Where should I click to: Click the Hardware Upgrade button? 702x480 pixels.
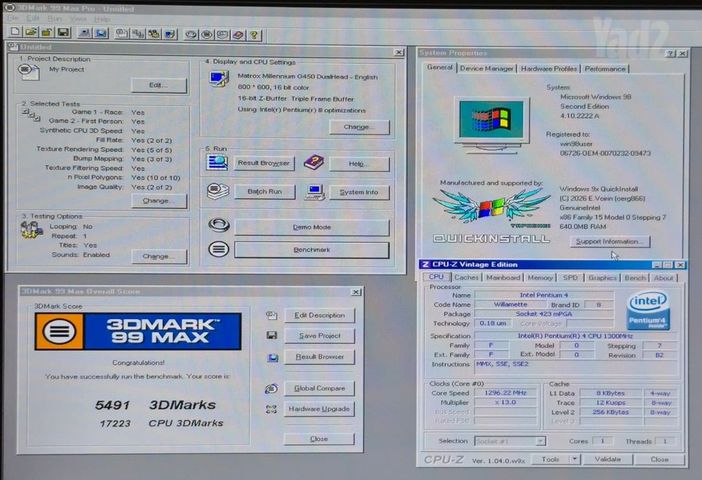tap(319, 409)
